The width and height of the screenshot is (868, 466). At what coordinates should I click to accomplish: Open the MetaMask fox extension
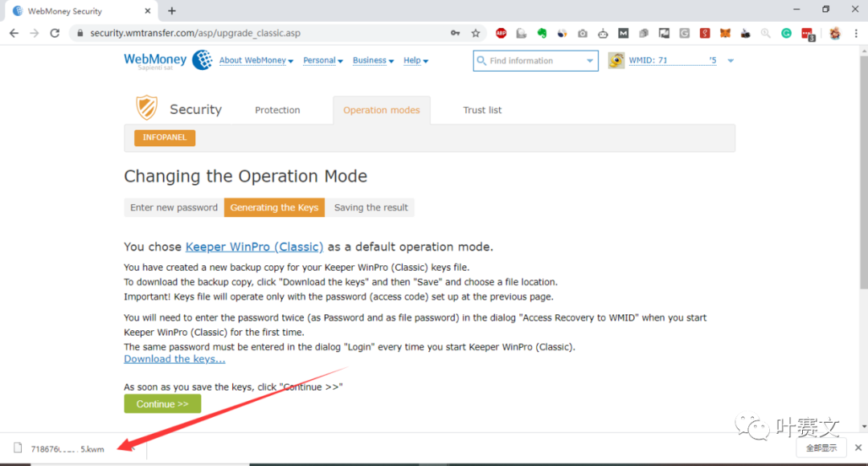(725, 33)
